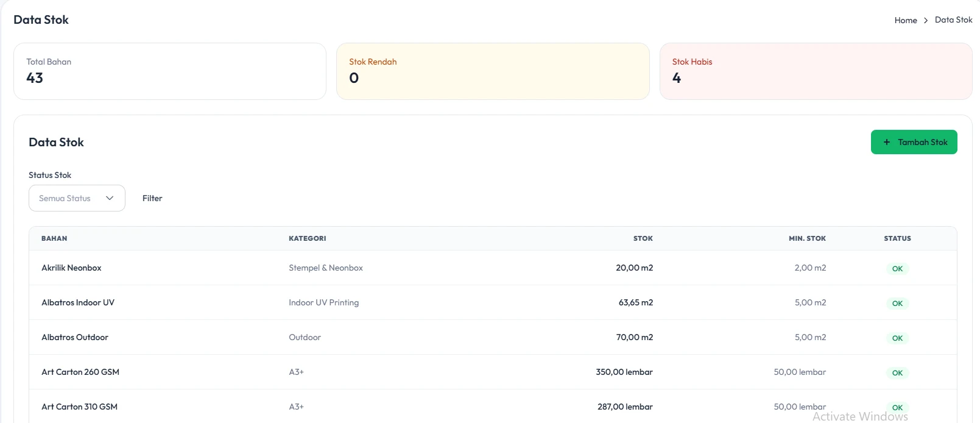Select the Akrilik Neonbox row name

pos(71,268)
